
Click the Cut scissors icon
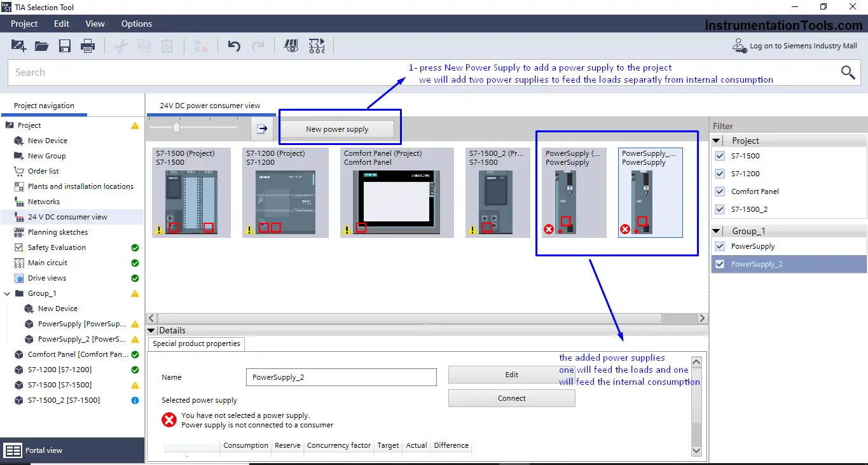click(x=121, y=46)
